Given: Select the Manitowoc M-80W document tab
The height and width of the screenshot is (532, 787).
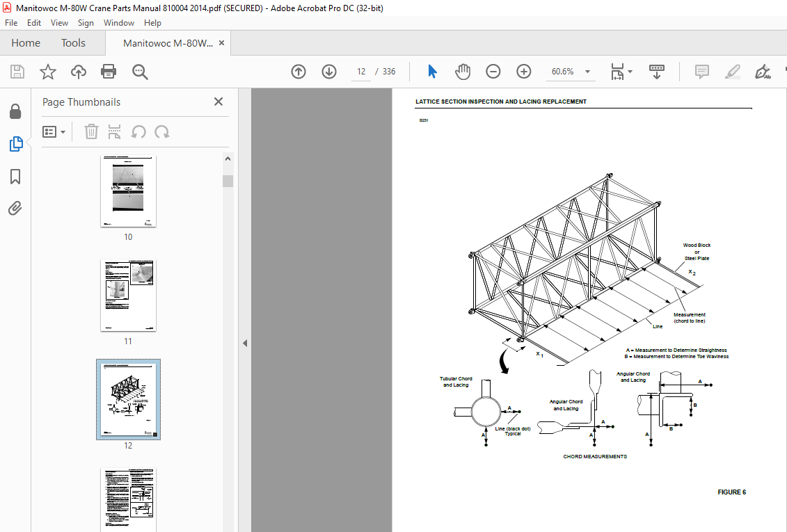Looking at the screenshot, I should pos(168,43).
